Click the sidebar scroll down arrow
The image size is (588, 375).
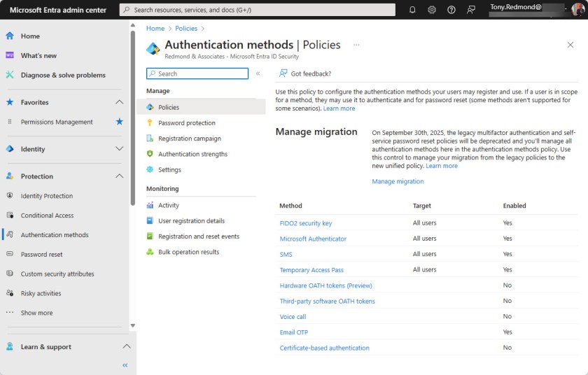point(133,325)
